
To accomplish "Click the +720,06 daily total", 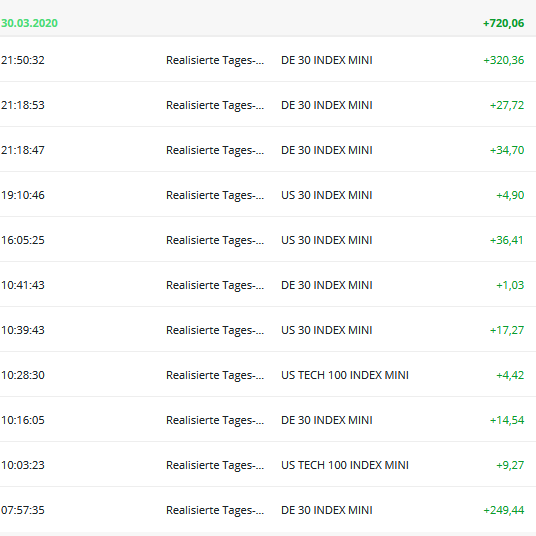I will point(503,23).
